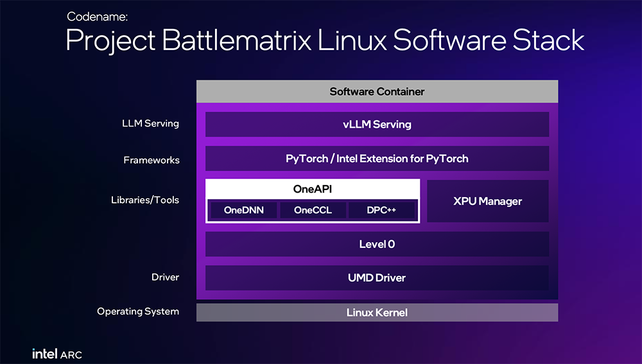Click the OneCCL library block
The height and width of the screenshot is (364, 642).
pyautogui.click(x=313, y=210)
